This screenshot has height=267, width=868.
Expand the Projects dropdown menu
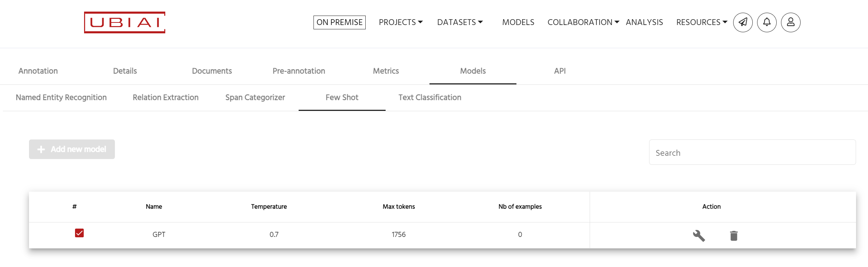[400, 22]
